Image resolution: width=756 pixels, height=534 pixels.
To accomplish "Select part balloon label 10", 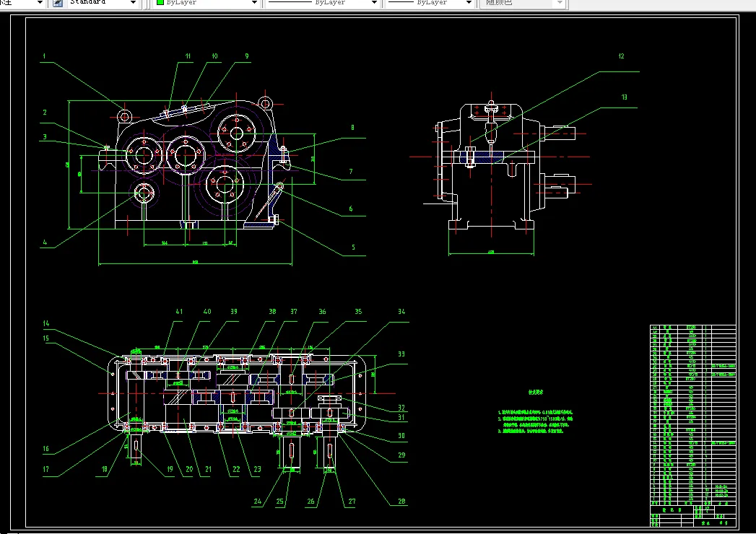I will (x=214, y=56).
